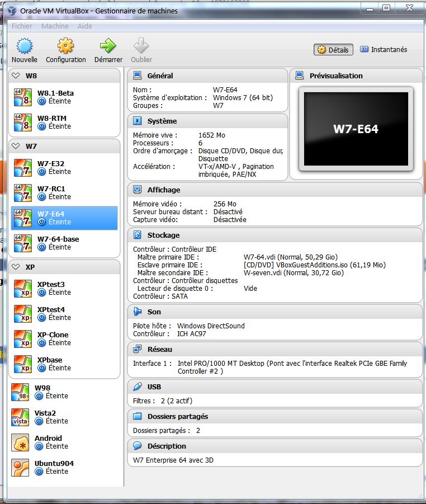The height and width of the screenshot is (504, 426).
Task: Start the VM with the Démarrer arrow
Action: click(x=108, y=46)
